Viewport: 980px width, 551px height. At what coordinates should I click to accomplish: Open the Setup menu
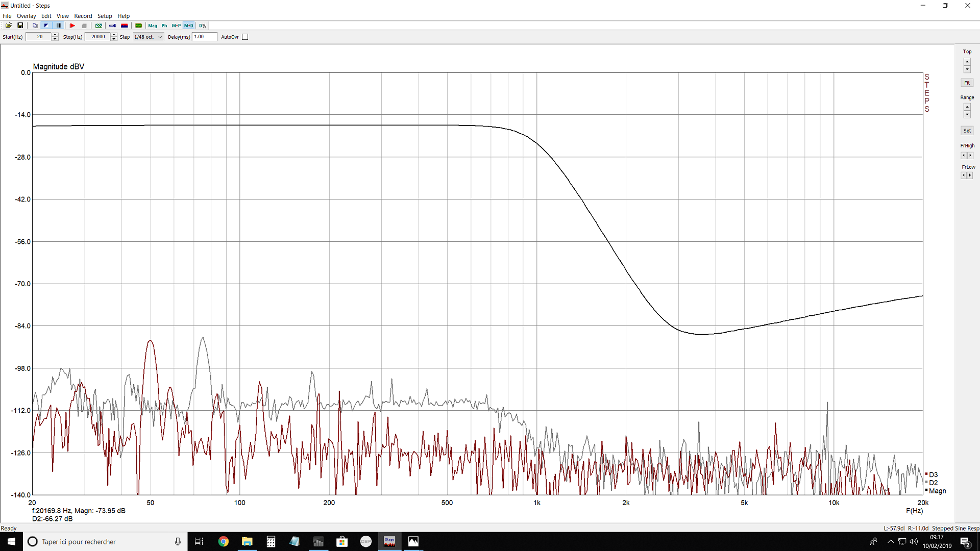click(x=105, y=16)
